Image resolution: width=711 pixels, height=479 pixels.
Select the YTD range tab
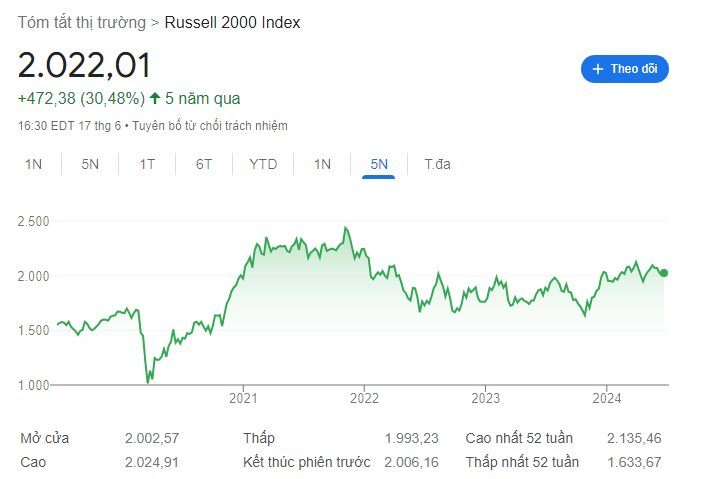click(263, 164)
